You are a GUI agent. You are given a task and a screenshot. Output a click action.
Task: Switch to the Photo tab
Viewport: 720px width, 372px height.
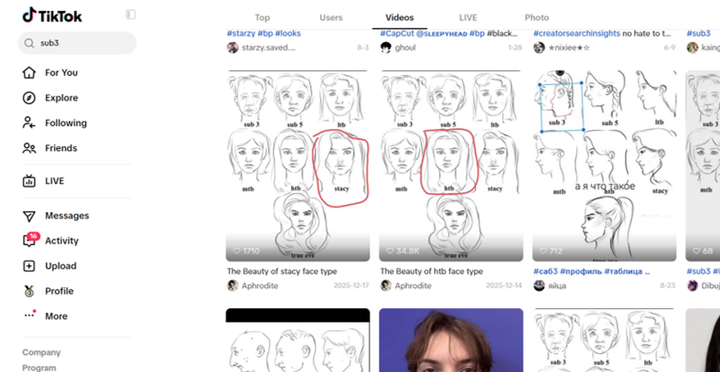(x=537, y=17)
